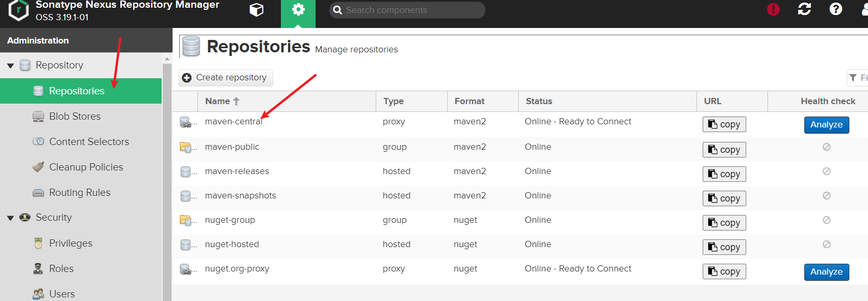Open Privileges in the sidebar
The width and height of the screenshot is (868, 301).
point(81,243)
